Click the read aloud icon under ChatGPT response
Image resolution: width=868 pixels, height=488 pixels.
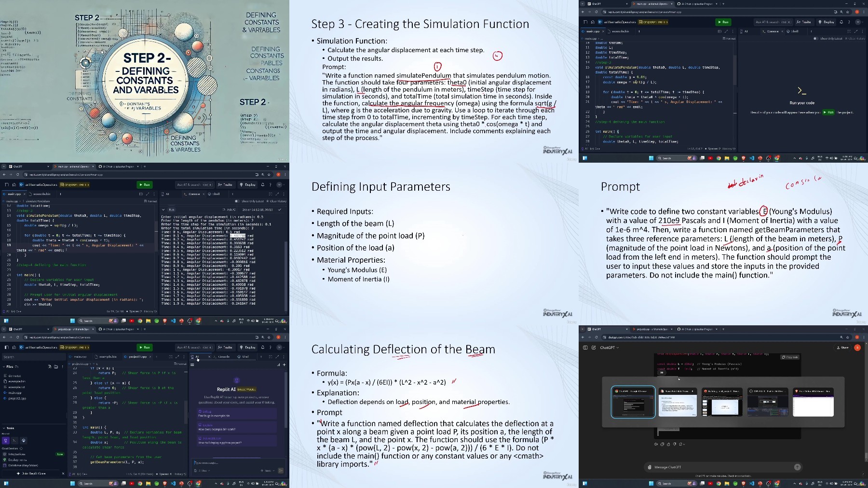click(x=656, y=444)
